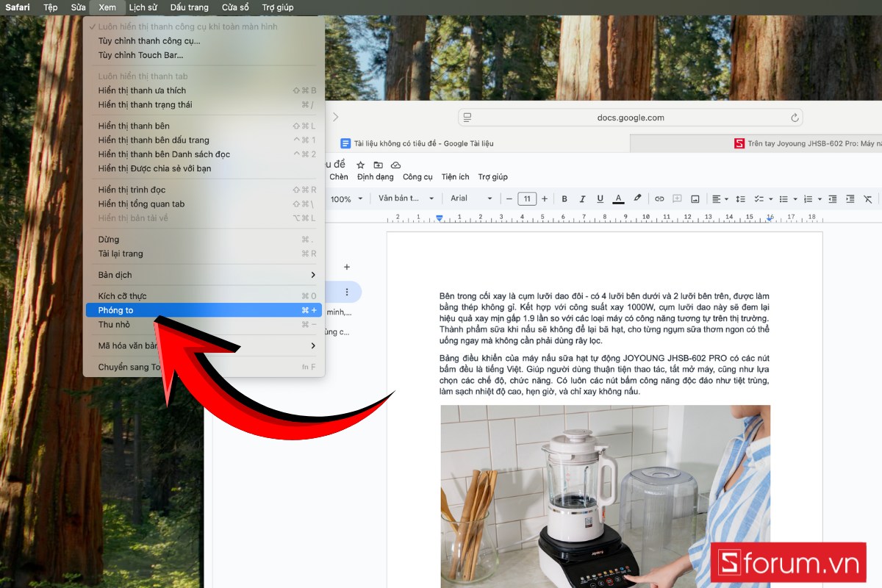Expand the bulleted list dropdown arrow
This screenshot has width=882, height=588.
[795, 199]
